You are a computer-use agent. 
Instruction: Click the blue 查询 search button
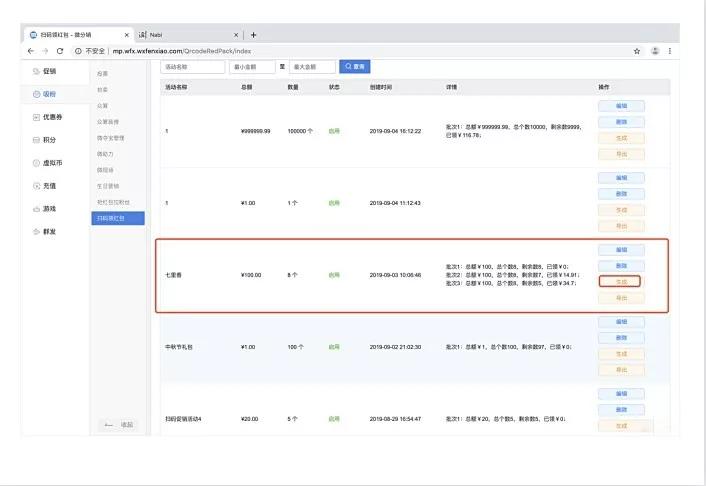pyautogui.click(x=355, y=67)
